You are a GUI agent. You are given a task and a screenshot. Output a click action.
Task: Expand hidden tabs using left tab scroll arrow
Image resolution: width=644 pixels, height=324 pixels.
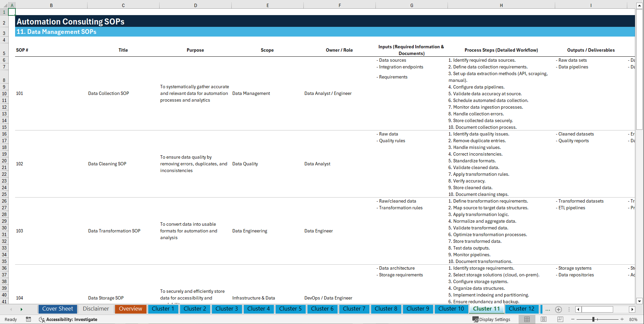11,309
